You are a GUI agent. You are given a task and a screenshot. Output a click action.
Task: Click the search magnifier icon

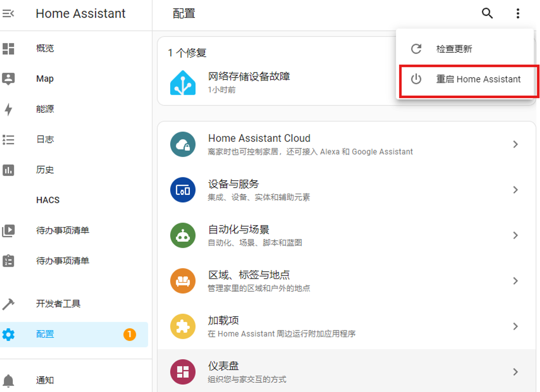[x=487, y=13]
